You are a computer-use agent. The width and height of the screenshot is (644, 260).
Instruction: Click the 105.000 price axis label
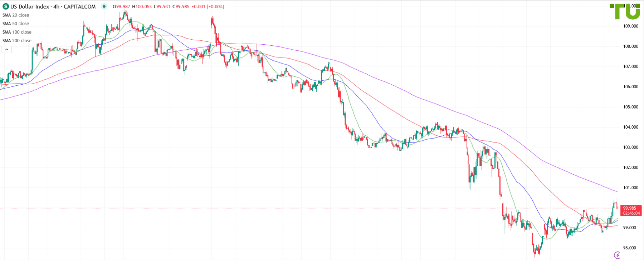pyautogui.click(x=631, y=107)
